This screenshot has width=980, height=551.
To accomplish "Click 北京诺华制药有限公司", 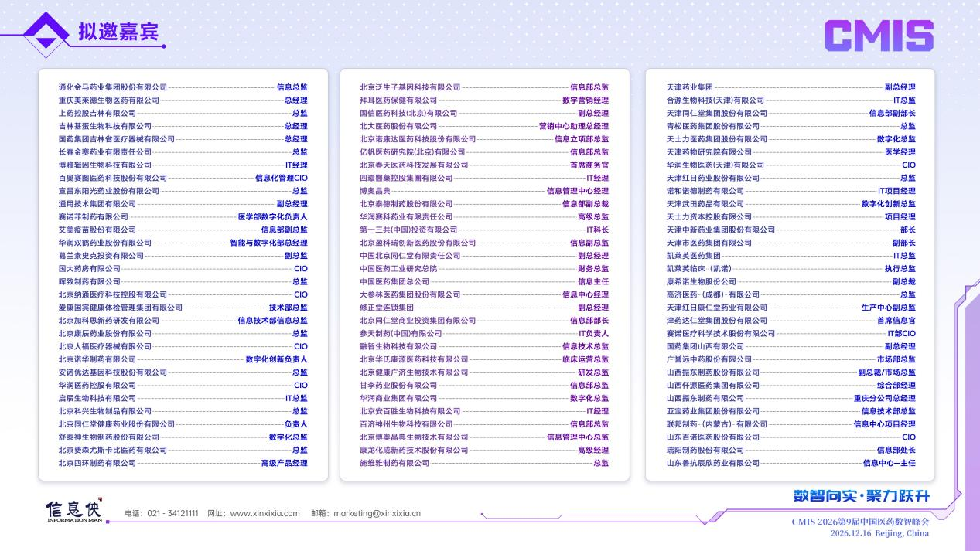I will (97, 359).
